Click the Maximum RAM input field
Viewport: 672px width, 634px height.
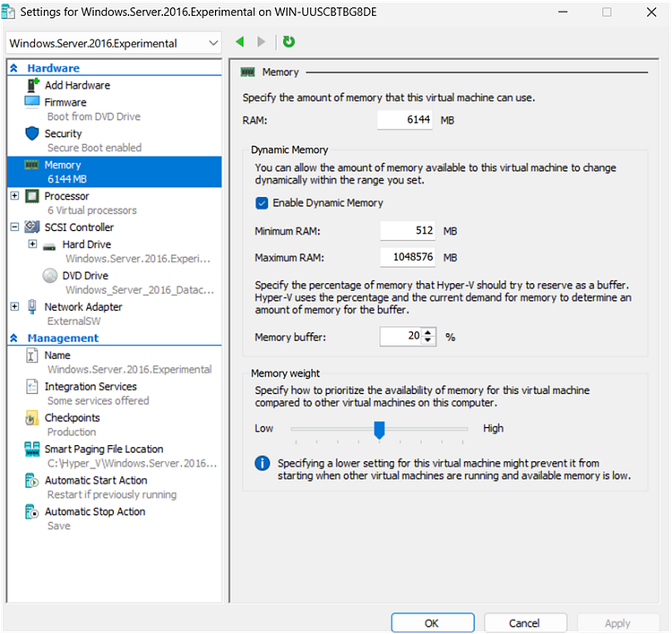click(x=408, y=258)
